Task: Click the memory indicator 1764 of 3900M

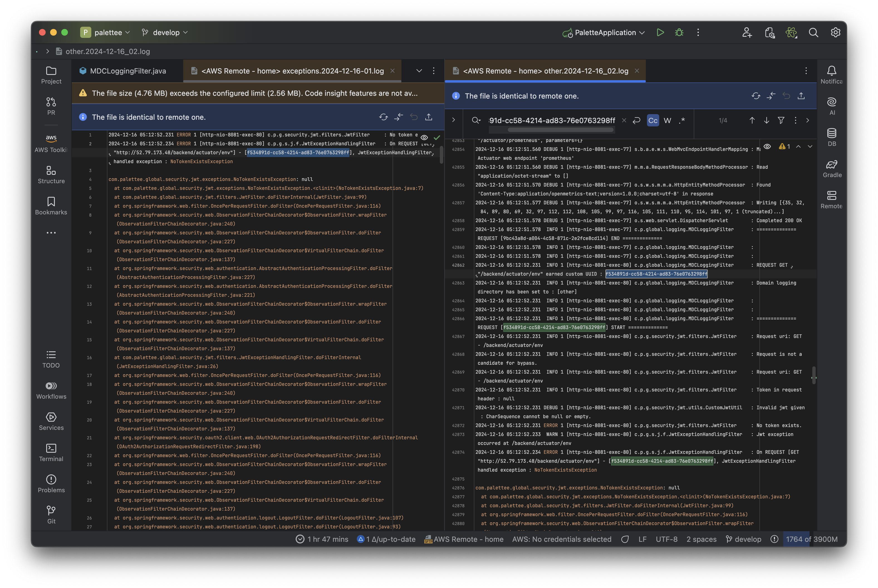Action: (x=811, y=539)
